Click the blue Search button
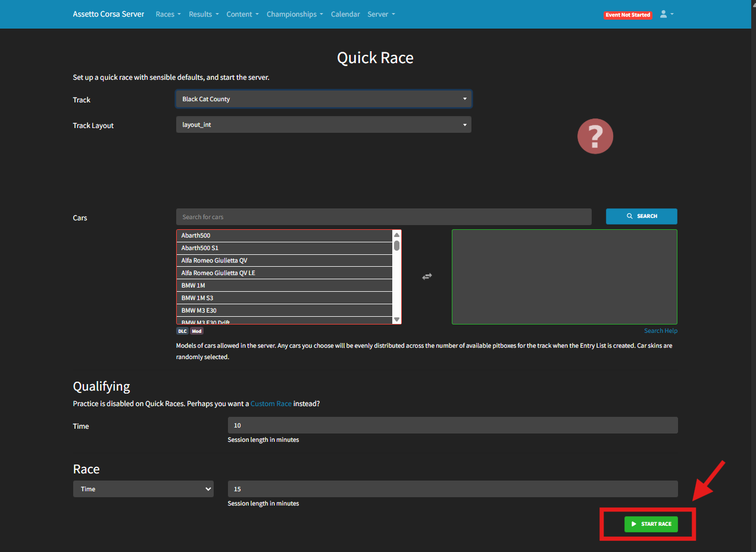 pyautogui.click(x=641, y=216)
